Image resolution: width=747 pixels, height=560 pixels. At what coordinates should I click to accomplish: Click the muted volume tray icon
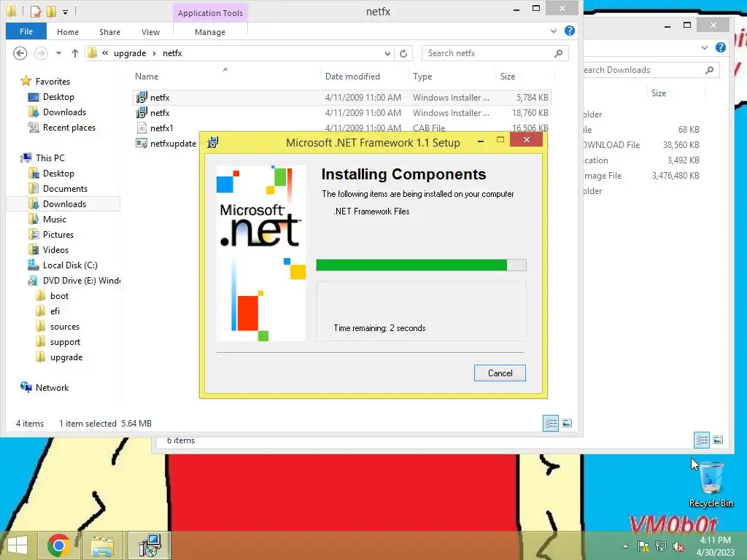(678, 546)
